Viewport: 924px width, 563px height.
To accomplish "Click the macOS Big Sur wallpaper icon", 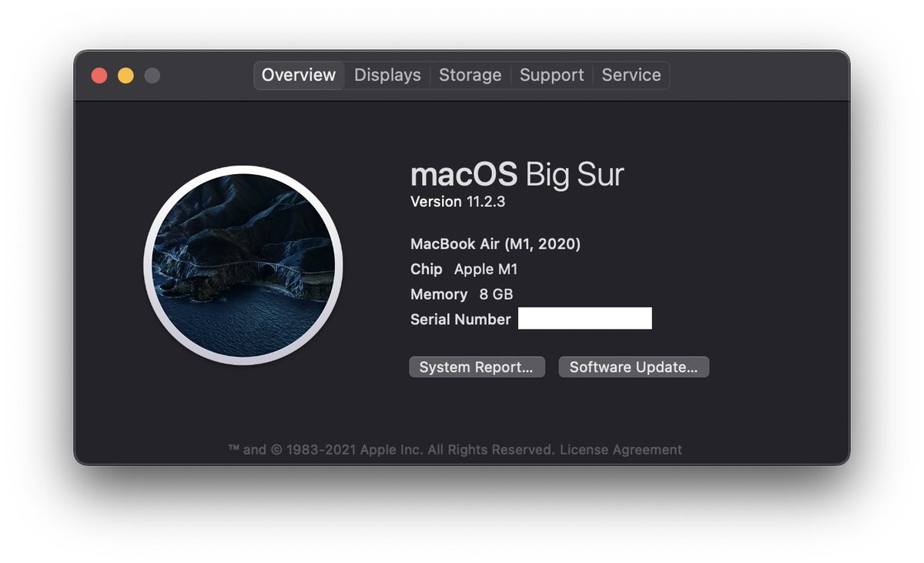I will (243, 265).
